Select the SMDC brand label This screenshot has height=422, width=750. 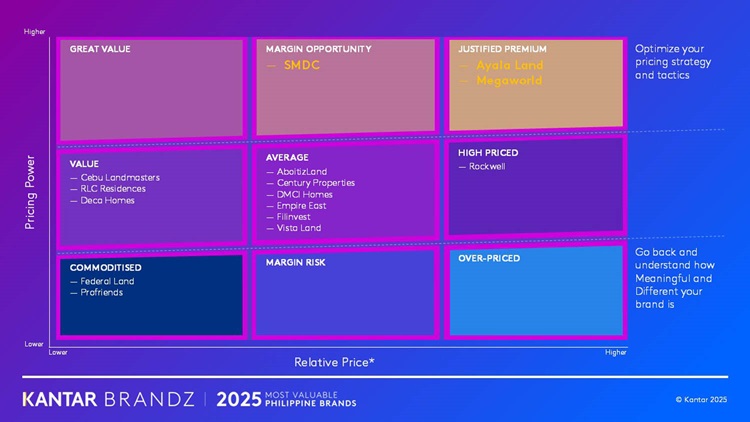pos(302,65)
